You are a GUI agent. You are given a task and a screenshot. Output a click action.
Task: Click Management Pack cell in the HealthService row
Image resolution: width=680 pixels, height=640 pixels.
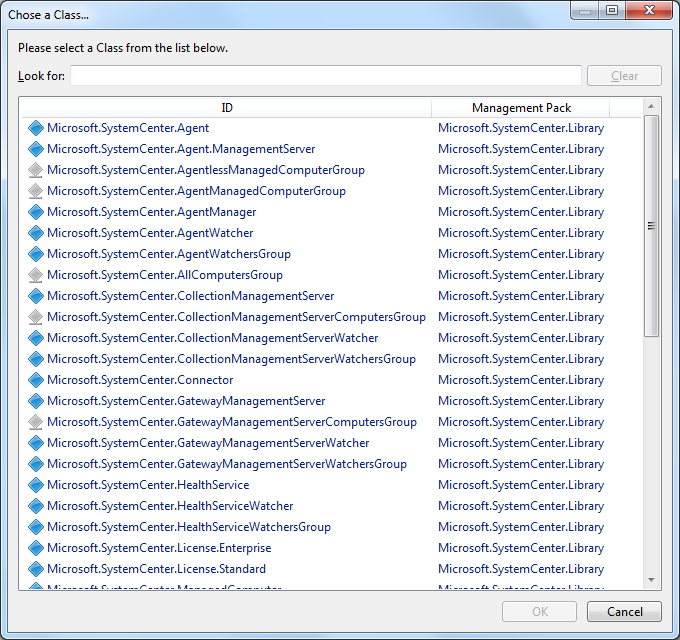click(x=521, y=485)
